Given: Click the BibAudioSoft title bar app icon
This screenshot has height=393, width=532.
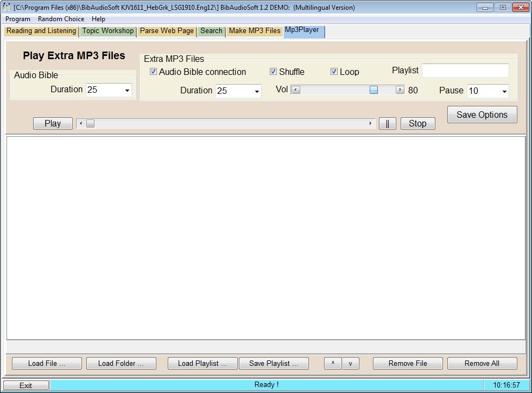Looking at the screenshot, I should [x=7, y=7].
